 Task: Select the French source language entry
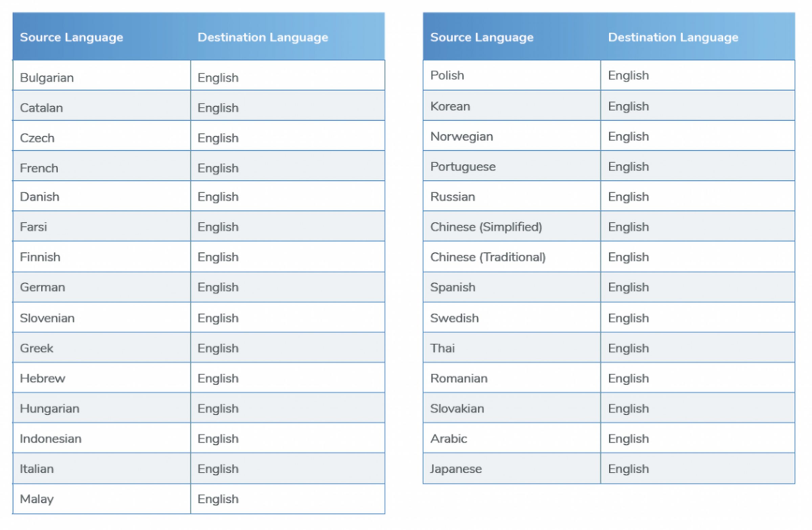[x=102, y=166]
